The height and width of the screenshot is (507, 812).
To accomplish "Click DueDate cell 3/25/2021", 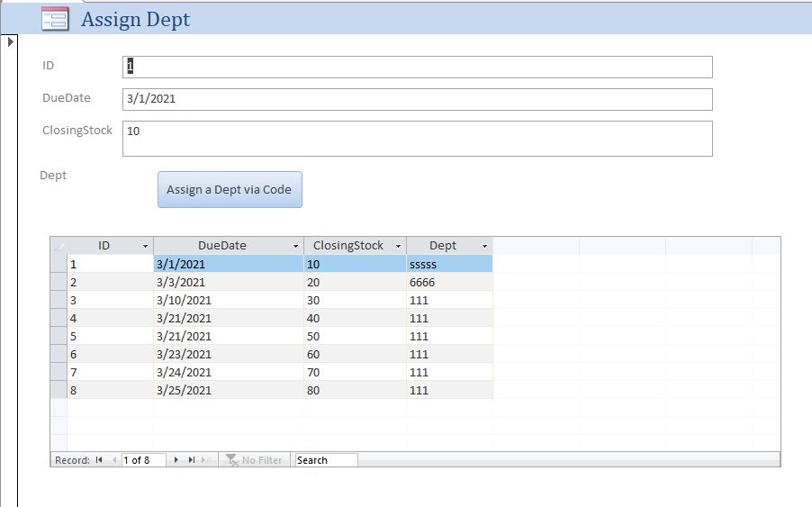I will click(229, 389).
